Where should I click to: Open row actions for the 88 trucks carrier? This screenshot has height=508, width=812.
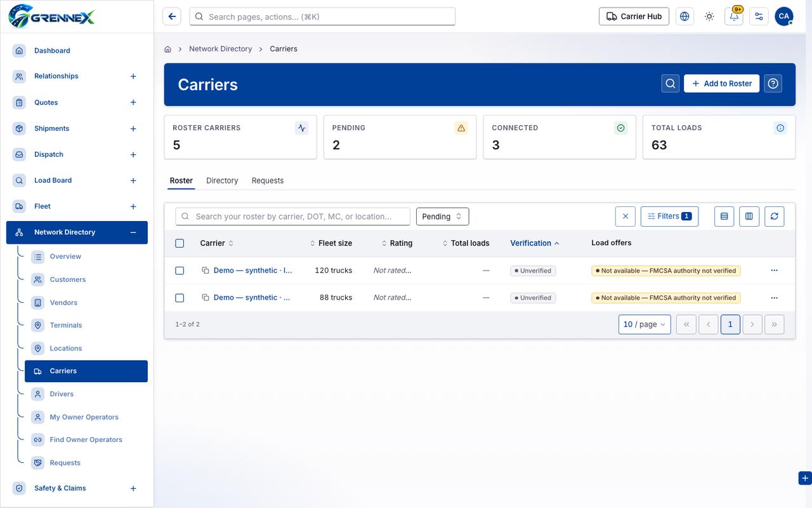click(x=775, y=298)
